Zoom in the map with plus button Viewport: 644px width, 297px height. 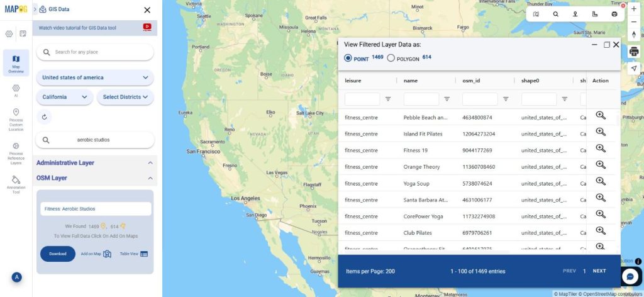click(634, 9)
